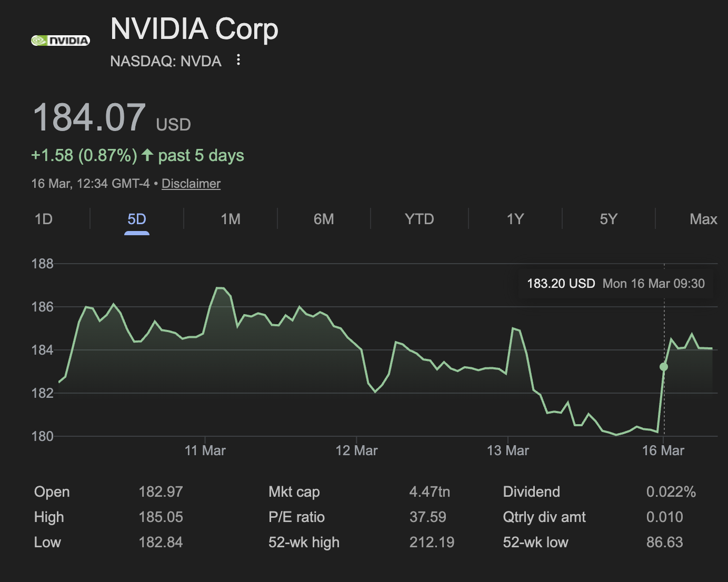Select the 6M time range

coord(324,219)
